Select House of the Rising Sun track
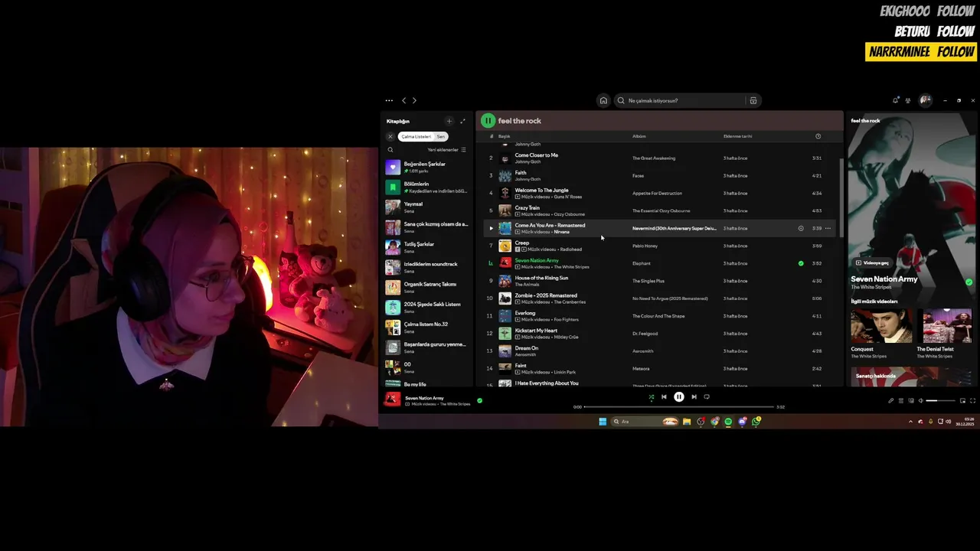980x551 pixels. (660, 281)
